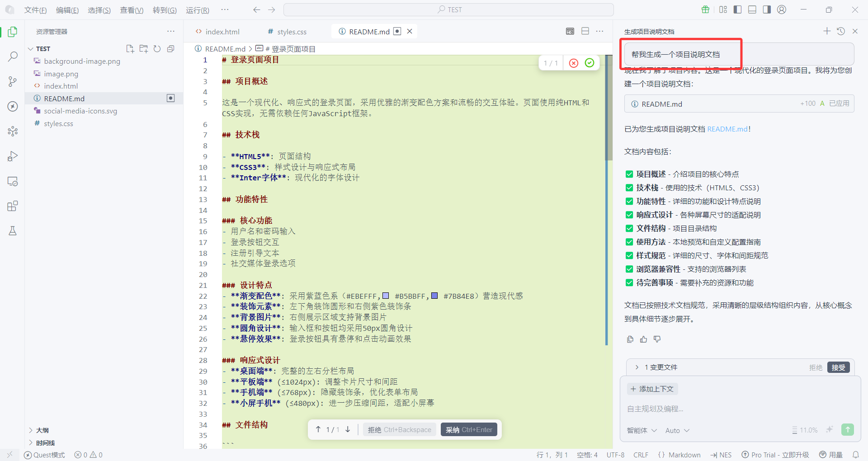Open Markdown preview for README.md
Image resolution: width=868 pixels, height=461 pixels.
[x=570, y=31]
